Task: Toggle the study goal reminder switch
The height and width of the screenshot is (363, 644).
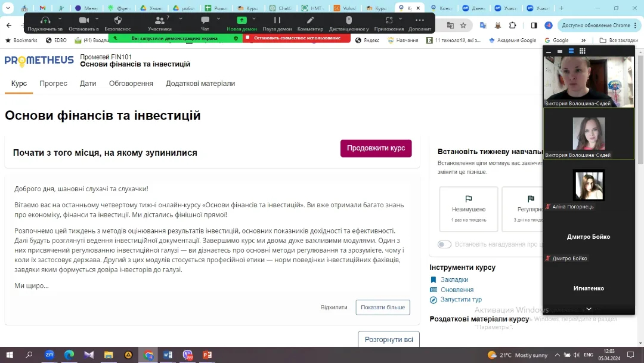Action: [444, 244]
